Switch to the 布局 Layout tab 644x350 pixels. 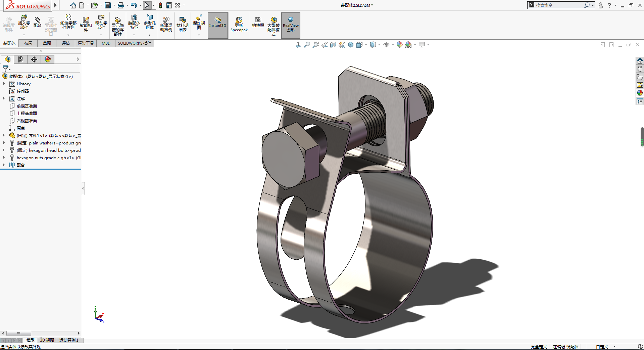click(x=28, y=43)
